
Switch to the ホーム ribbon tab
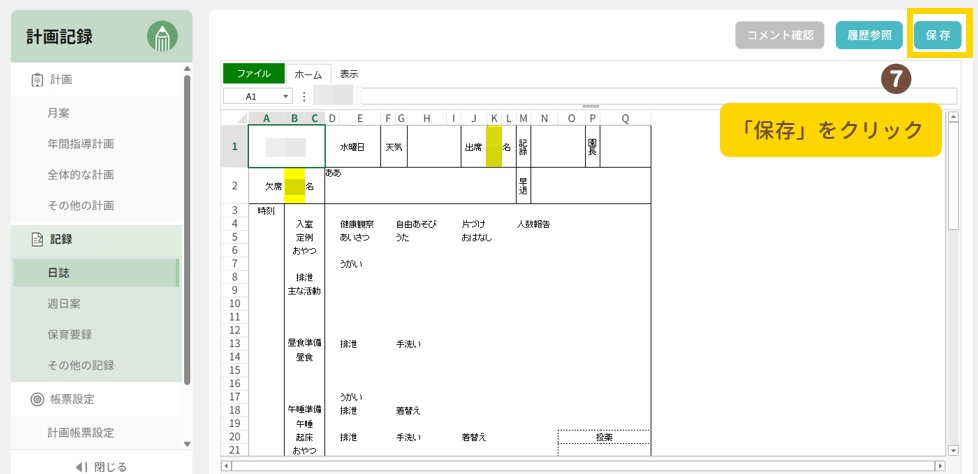pyautogui.click(x=308, y=74)
